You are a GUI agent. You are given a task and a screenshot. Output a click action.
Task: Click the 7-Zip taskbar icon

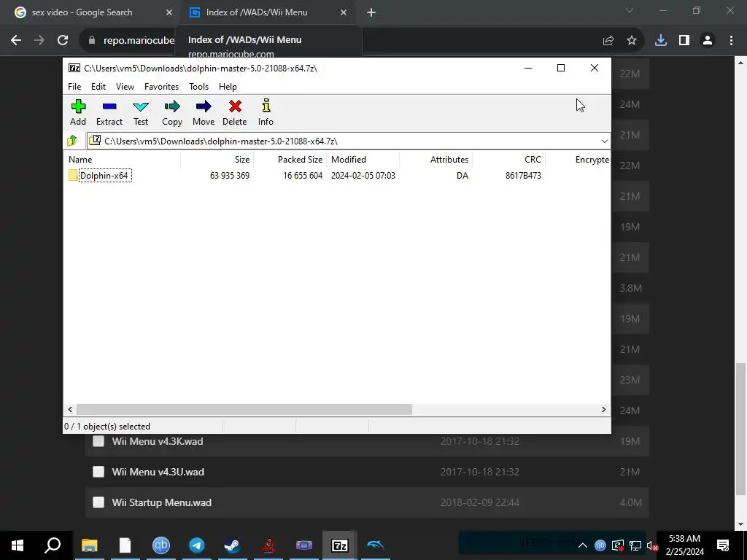(340, 545)
